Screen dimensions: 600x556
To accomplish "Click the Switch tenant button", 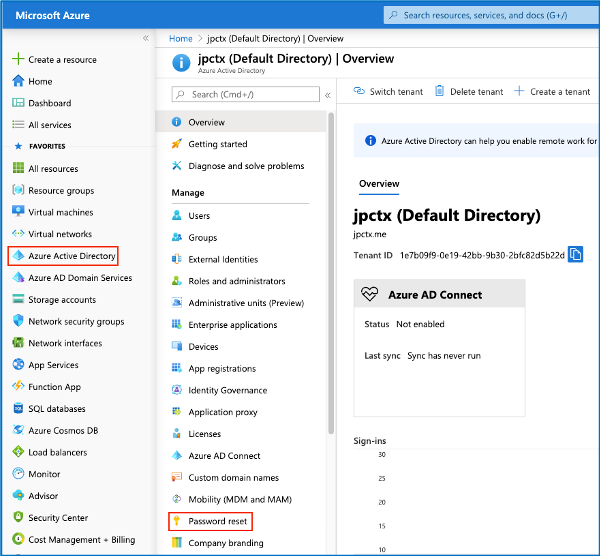I will [388, 92].
